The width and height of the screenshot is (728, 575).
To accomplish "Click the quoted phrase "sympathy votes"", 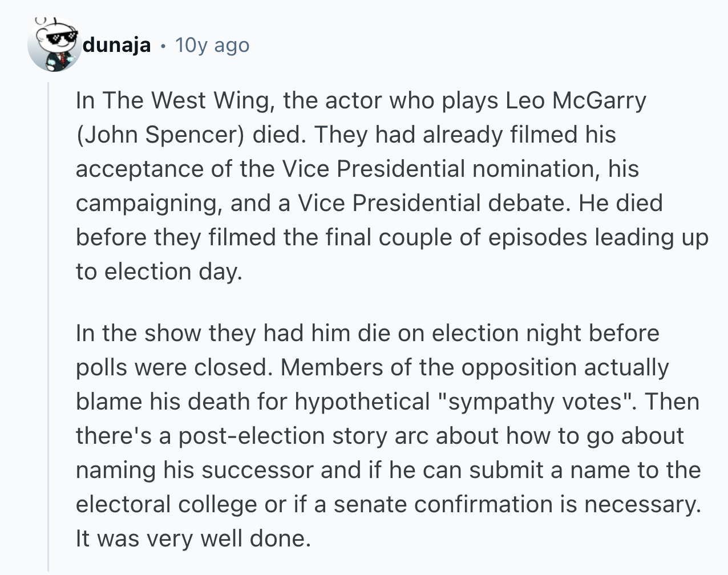I will pyautogui.click(x=536, y=402).
